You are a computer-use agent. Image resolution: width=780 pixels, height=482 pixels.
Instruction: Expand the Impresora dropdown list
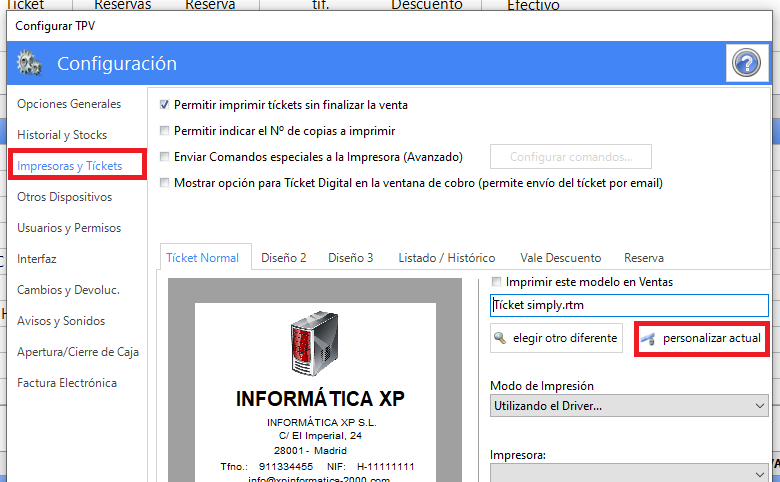tap(629, 471)
